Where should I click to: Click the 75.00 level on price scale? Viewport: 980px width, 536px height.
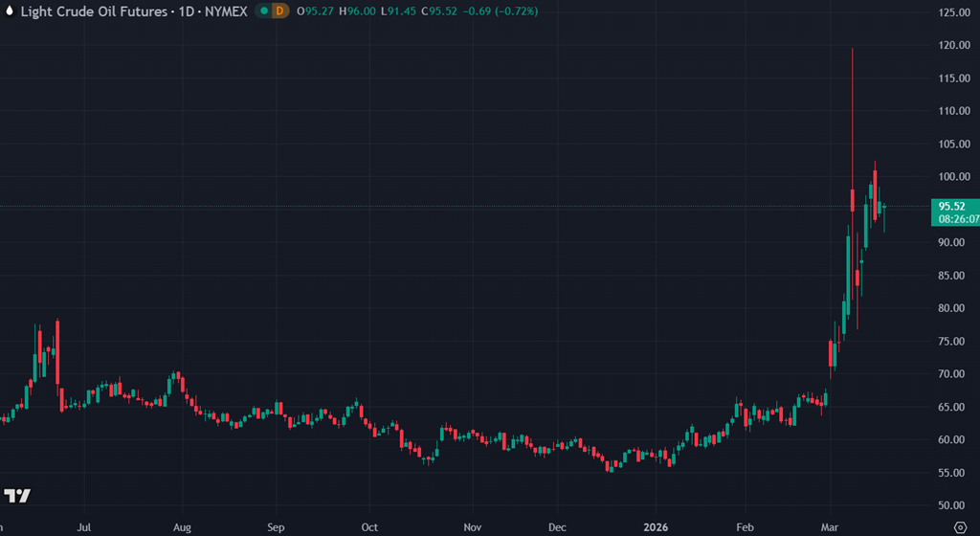tap(952, 341)
